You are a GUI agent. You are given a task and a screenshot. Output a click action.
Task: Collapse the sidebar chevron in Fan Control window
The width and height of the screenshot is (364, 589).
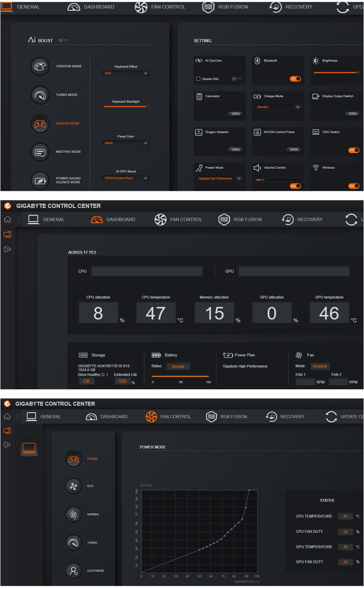pos(18,417)
